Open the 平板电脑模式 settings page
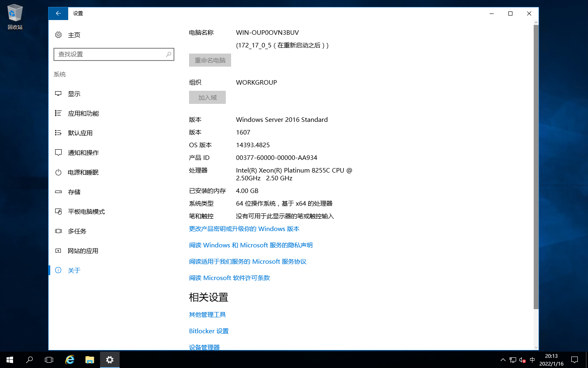Viewport: 588px width, 368px height. click(x=86, y=211)
